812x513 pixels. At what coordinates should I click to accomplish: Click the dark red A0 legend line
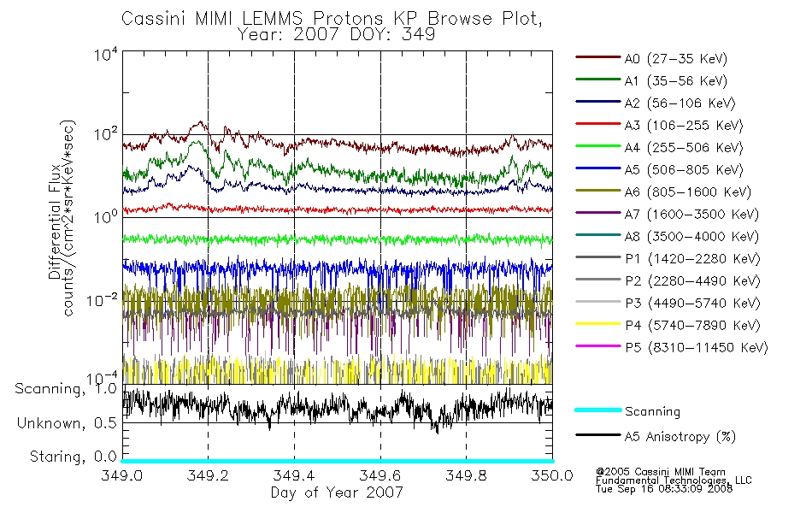pyautogui.click(x=598, y=57)
